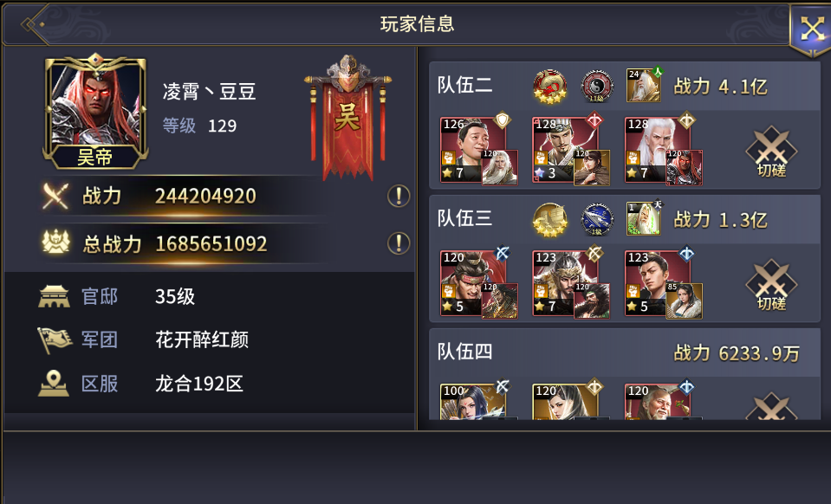Open the yin-yang tactic icon in 队伍二
The height and width of the screenshot is (504, 831).
click(597, 86)
